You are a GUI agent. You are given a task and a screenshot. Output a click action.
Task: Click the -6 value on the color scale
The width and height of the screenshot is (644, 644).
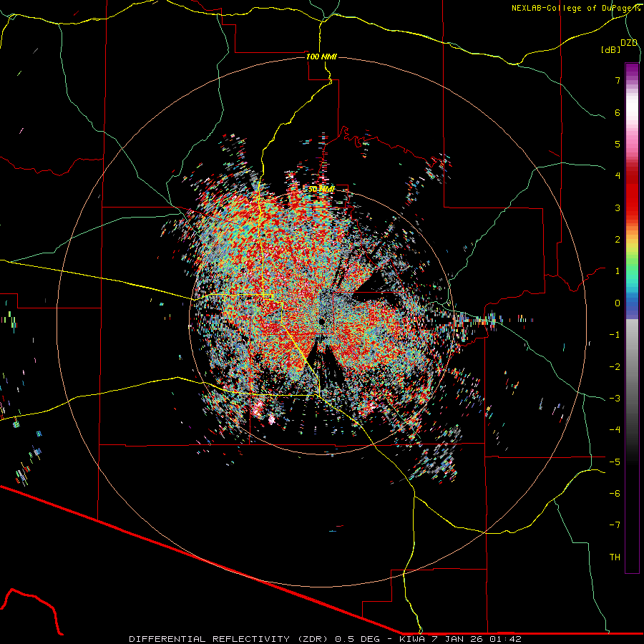[x=615, y=494]
